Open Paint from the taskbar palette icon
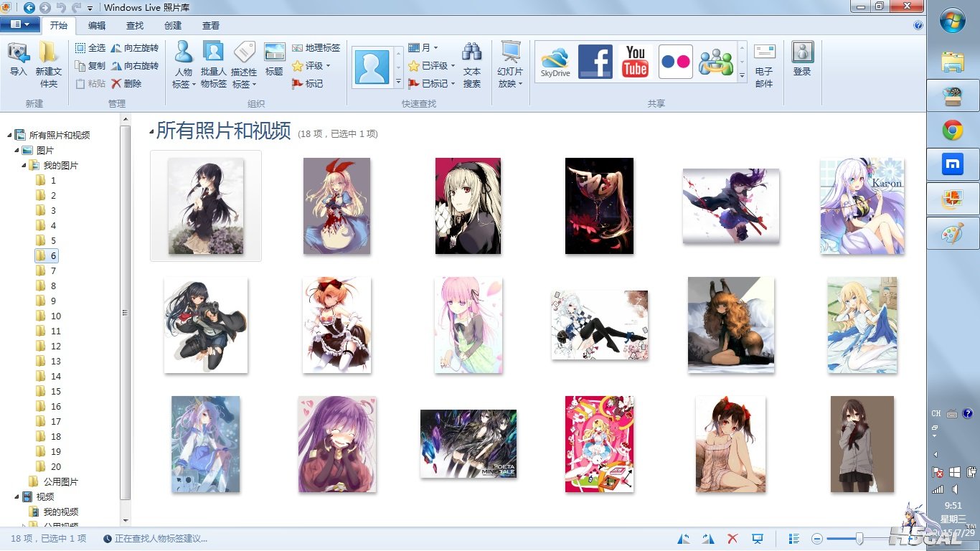This screenshot has width=980, height=551. click(953, 233)
